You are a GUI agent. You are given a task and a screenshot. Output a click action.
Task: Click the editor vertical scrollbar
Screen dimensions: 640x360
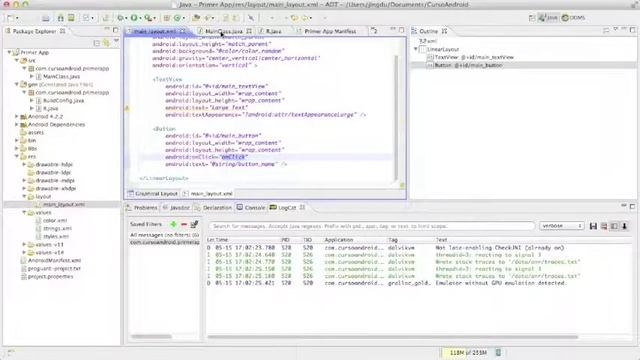point(396,118)
